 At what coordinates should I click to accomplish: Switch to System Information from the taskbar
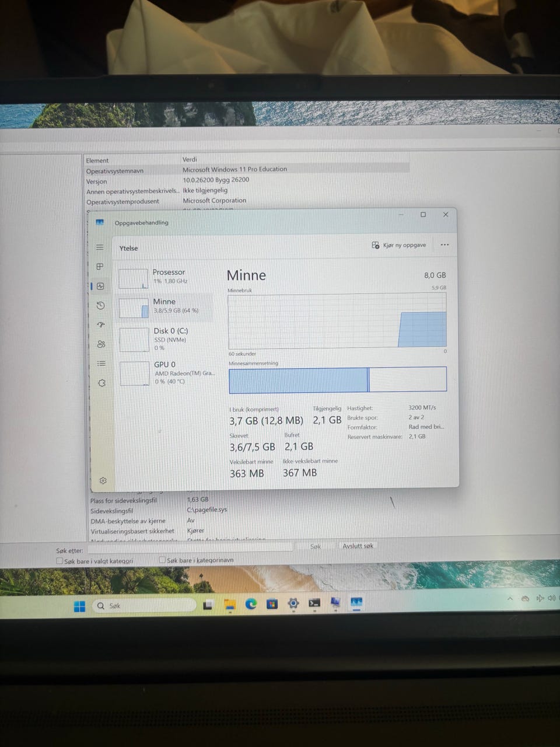(335, 602)
